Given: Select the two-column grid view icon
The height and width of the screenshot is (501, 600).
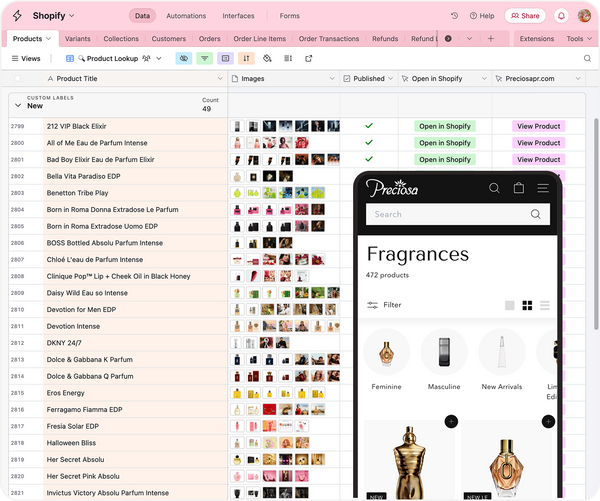Looking at the screenshot, I should [527, 305].
